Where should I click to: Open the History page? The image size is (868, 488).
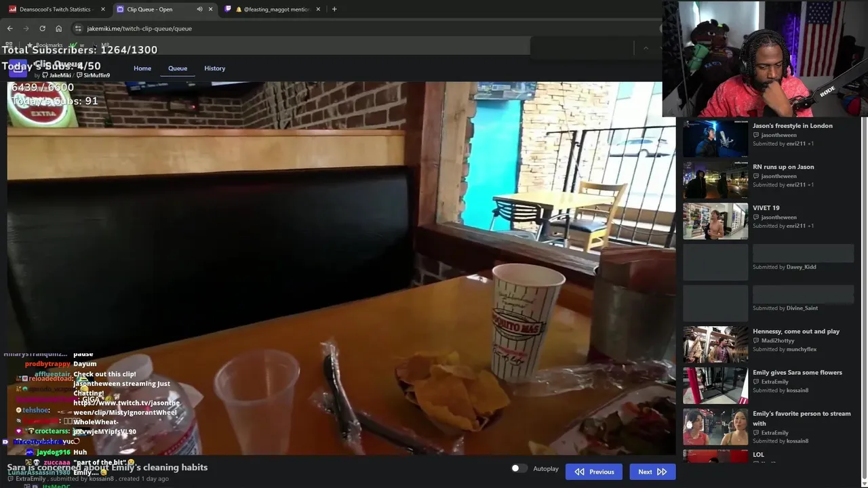click(x=215, y=68)
